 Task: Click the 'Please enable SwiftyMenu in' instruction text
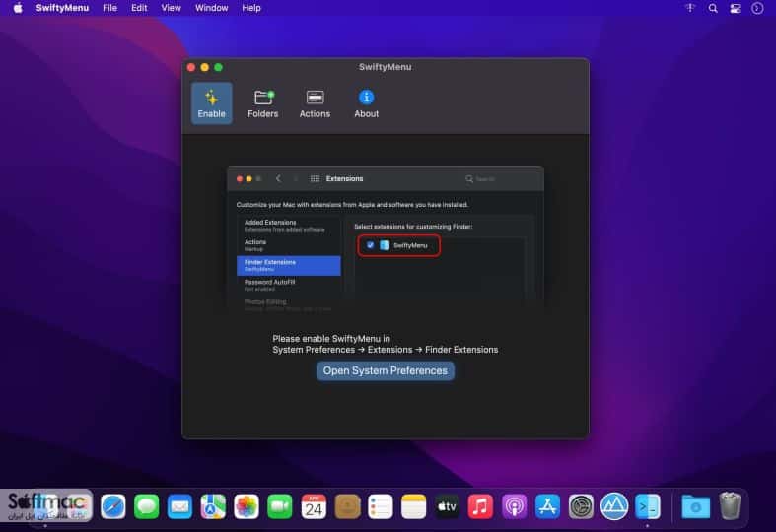pos(331,339)
